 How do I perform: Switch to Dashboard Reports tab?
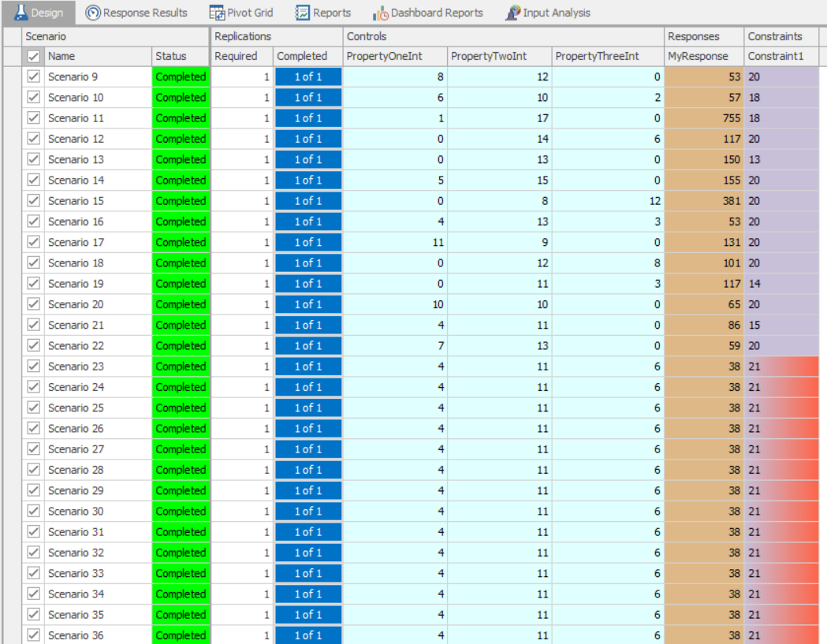(428, 13)
